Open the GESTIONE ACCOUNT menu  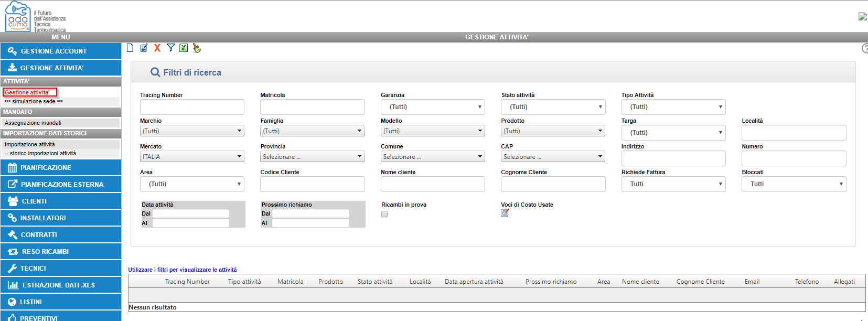[61, 51]
